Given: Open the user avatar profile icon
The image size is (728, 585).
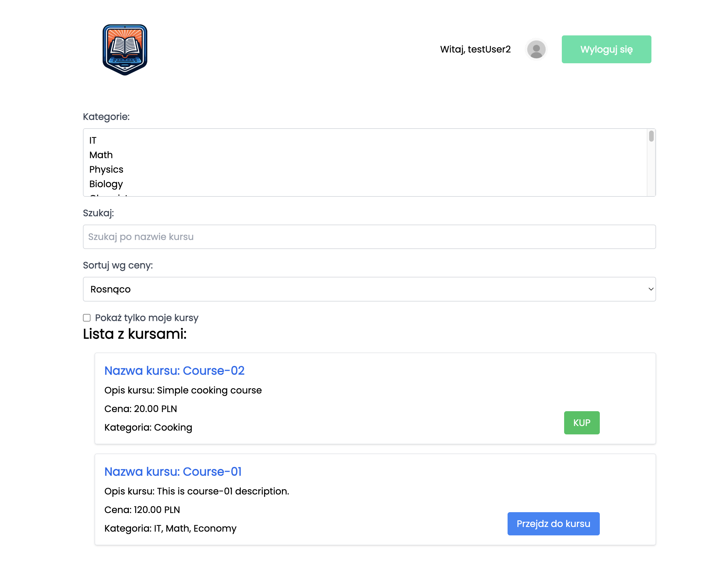Looking at the screenshot, I should click(x=536, y=50).
